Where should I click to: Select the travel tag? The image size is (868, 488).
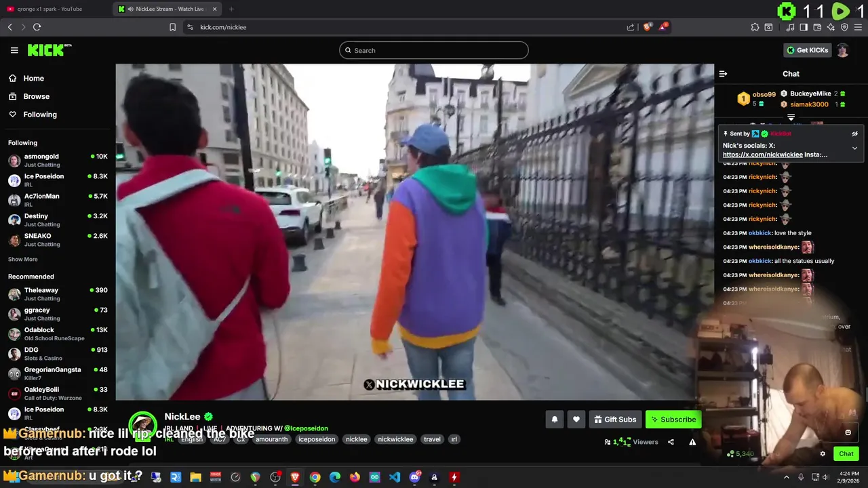click(x=432, y=439)
